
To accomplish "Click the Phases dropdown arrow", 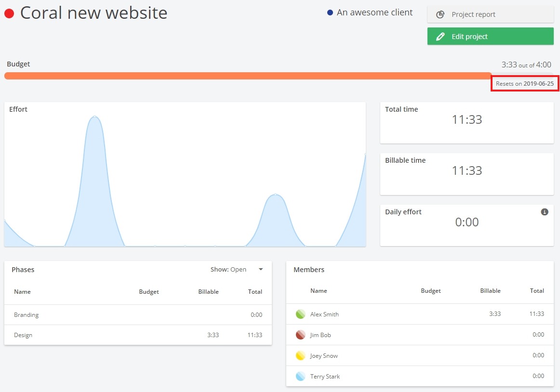I will click(x=261, y=269).
